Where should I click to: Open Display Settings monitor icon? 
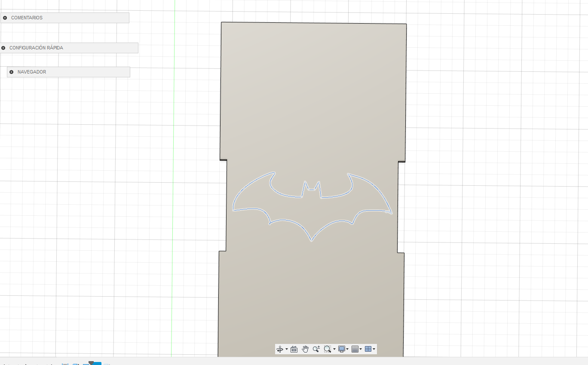click(x=342, y=349)
